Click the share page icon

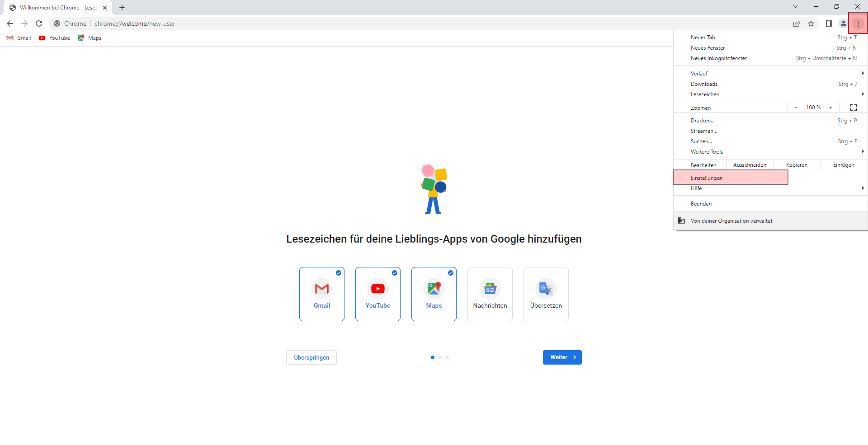[797, 23]
